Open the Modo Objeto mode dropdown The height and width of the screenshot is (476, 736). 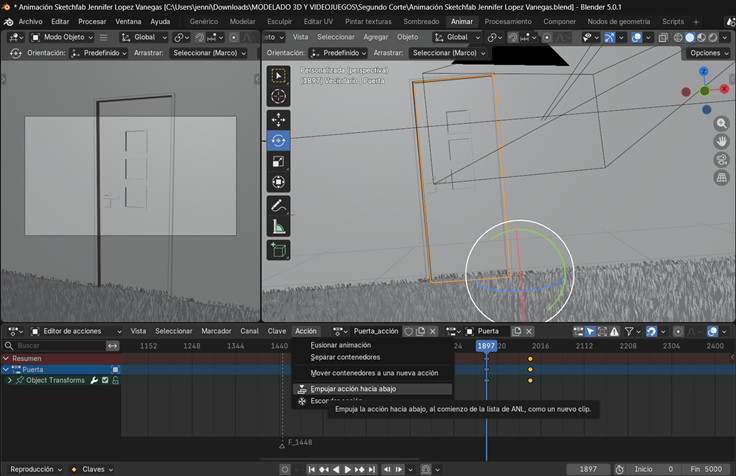pos(60,37)
